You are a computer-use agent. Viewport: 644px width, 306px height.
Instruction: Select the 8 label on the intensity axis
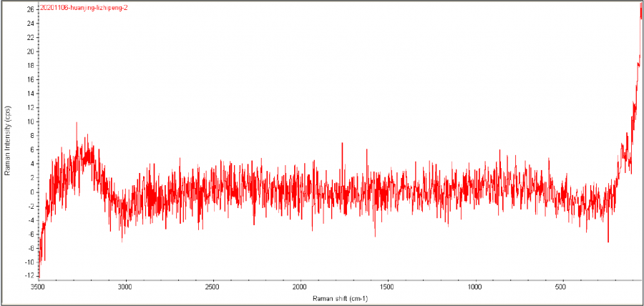coord(32,136)
